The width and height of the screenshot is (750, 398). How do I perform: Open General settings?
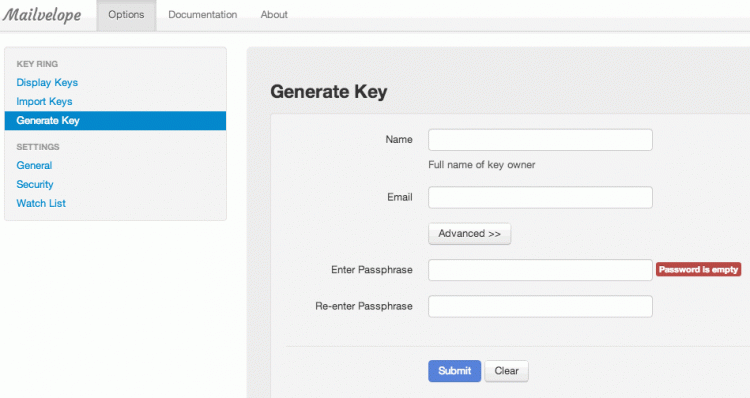[x=34, y=166]
